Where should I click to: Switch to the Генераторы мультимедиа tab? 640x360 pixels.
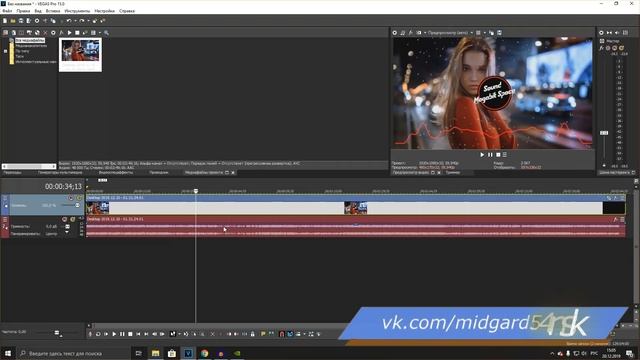(60, 173)
